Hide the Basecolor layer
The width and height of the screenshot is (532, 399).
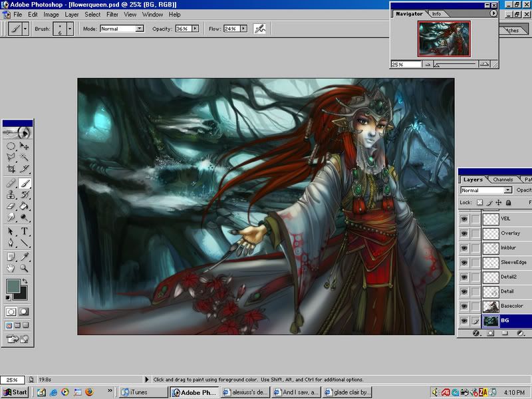[x=464, y=307]
